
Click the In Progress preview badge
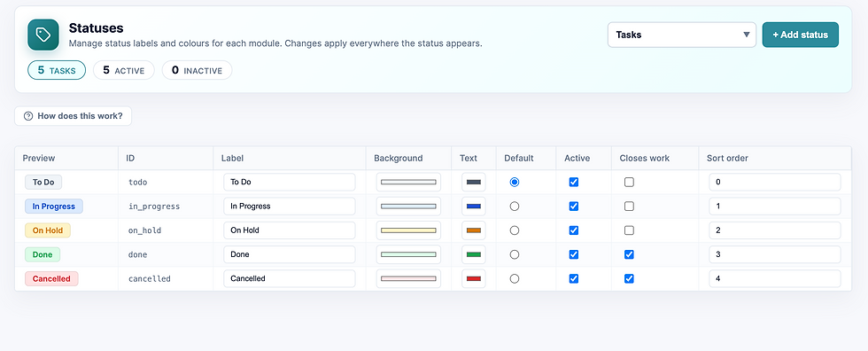54,206
